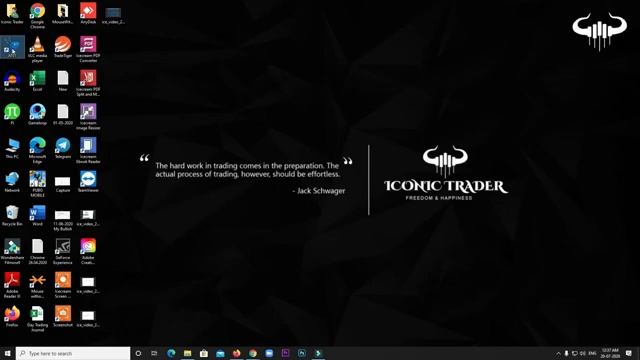Image resolution: width=640 pixels, height=360 pixels.
Task: Select the Icecream PDF Converter shortcut
Action: [x=88, y=49]
